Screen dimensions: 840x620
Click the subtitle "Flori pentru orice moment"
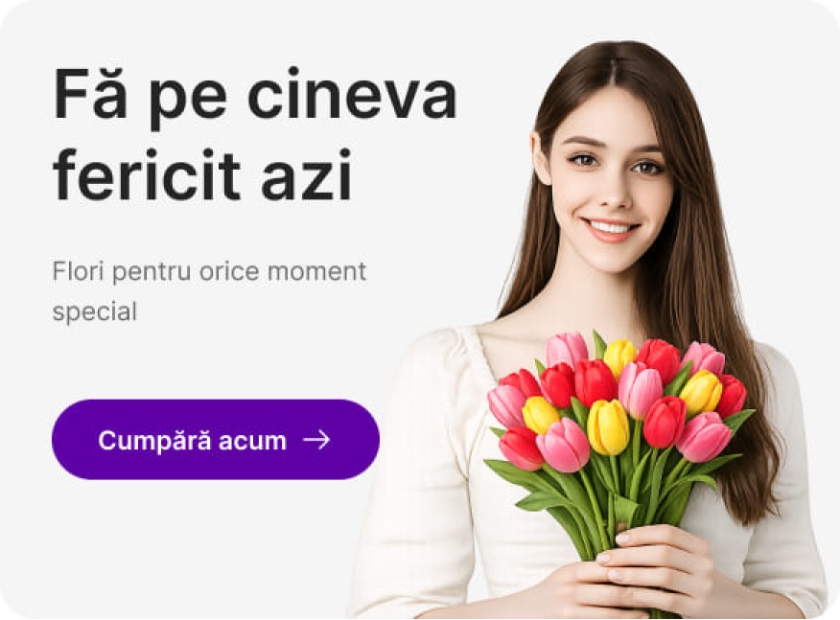click(x=209, y=271)
